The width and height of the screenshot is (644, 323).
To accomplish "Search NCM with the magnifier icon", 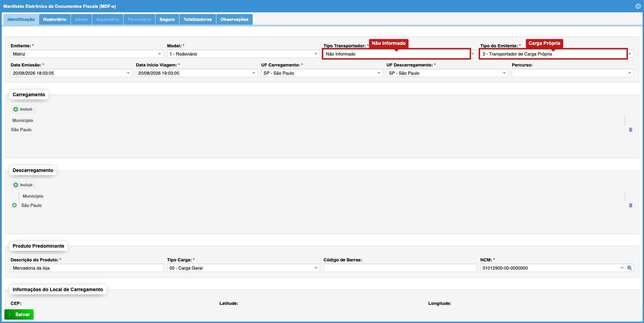I will coord(629,268).
